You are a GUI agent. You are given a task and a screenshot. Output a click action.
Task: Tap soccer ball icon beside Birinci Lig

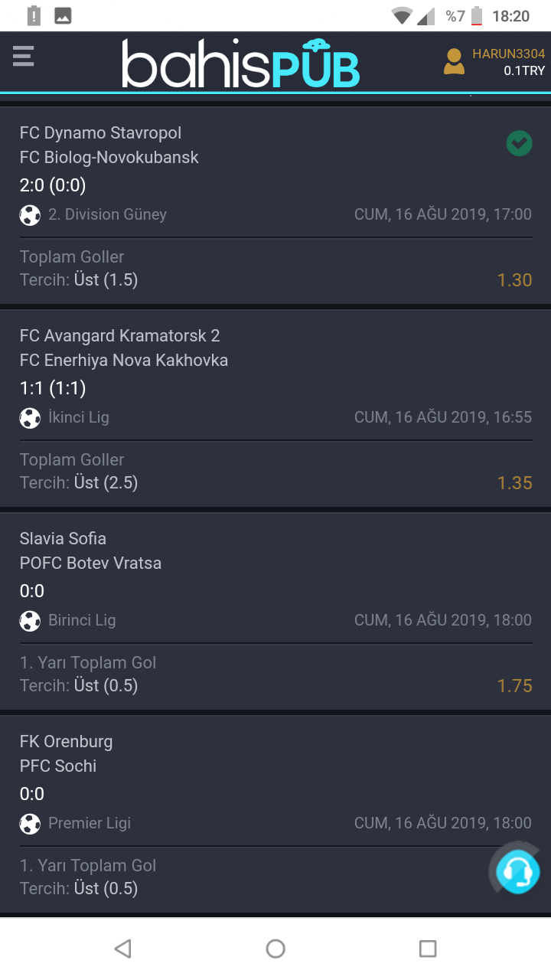tap(30, 621)
